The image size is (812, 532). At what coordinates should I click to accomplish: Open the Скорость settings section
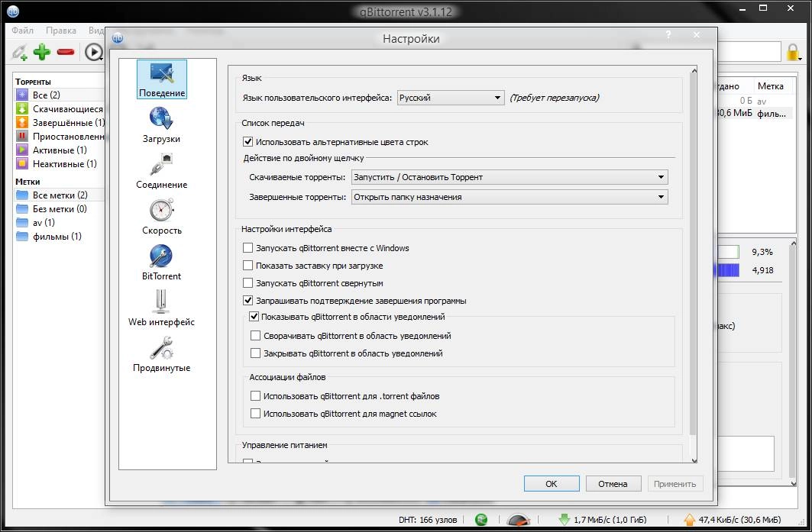coord(162,216)
